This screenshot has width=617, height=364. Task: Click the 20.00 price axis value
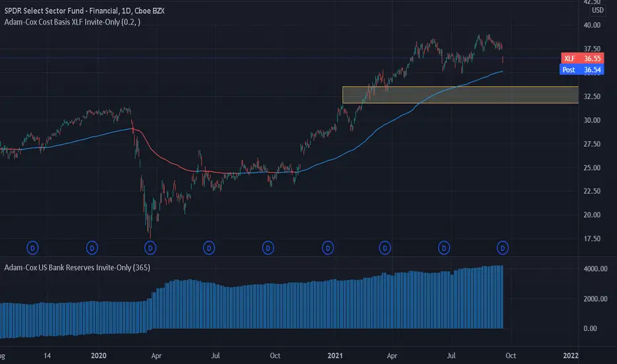(592, 215)
